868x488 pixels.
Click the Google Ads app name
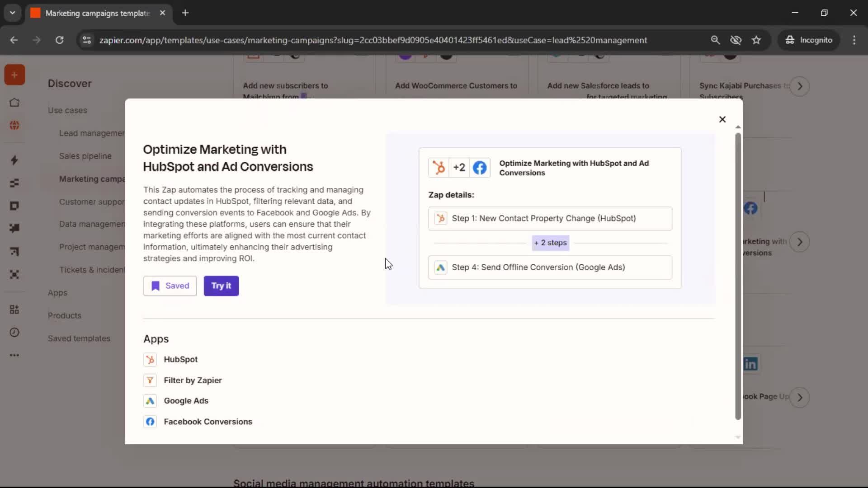pyautogui.click(x=186, y=401)
